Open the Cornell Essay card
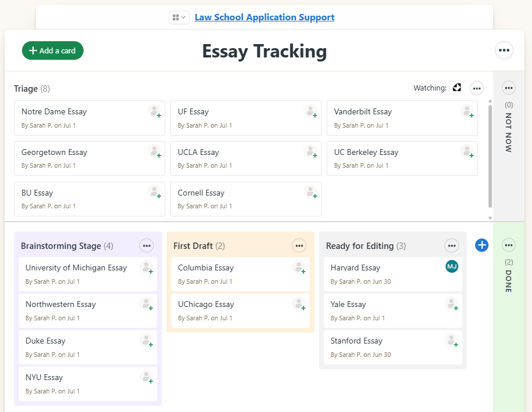 click(x=245, y=199)
